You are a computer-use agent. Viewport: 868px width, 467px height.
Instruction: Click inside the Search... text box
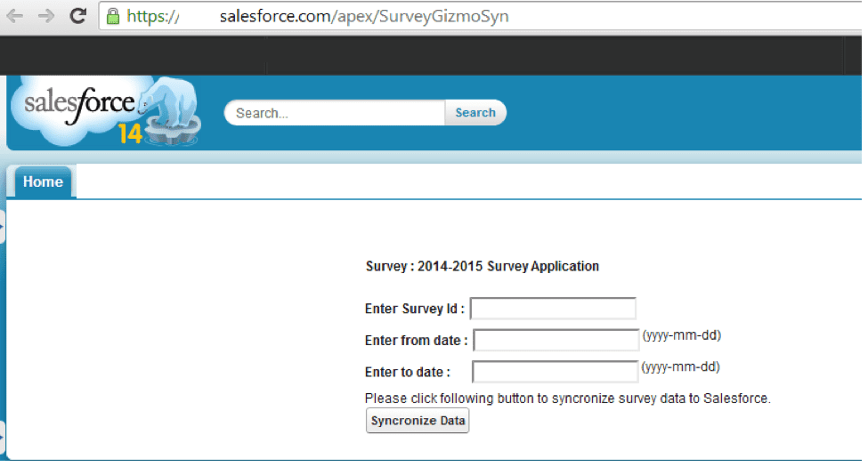pyautogui.click(x=335, y=113)
